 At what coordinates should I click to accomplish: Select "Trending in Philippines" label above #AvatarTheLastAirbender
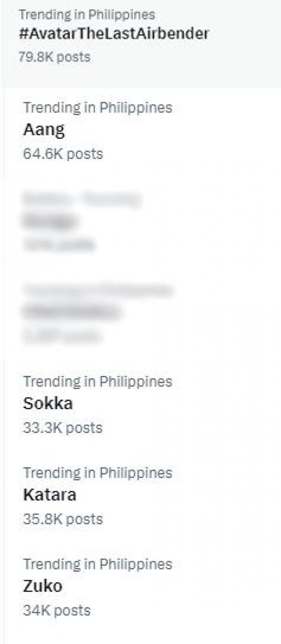click(87, 15)
